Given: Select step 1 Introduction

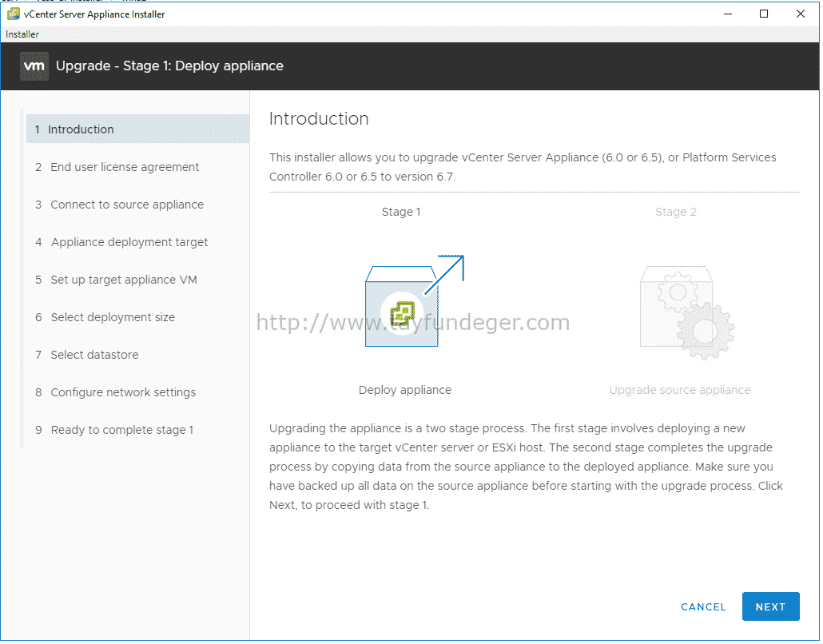Looking at the screenshot, I should pos(137,129).
